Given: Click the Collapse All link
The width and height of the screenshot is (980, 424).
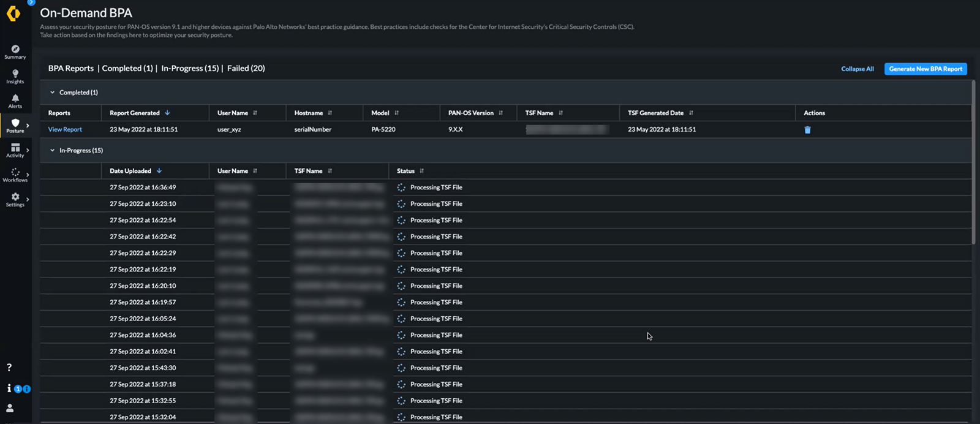Looking at the screenshot, I should 857,69.
